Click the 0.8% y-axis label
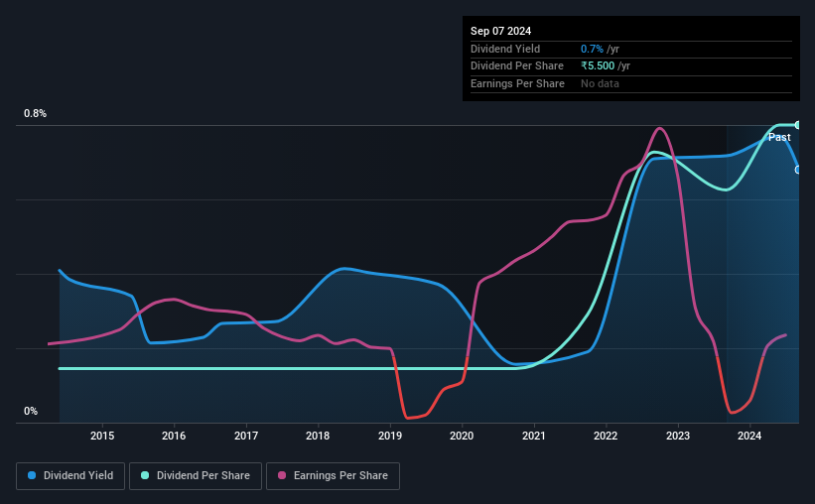 click(x=35, y=113)
